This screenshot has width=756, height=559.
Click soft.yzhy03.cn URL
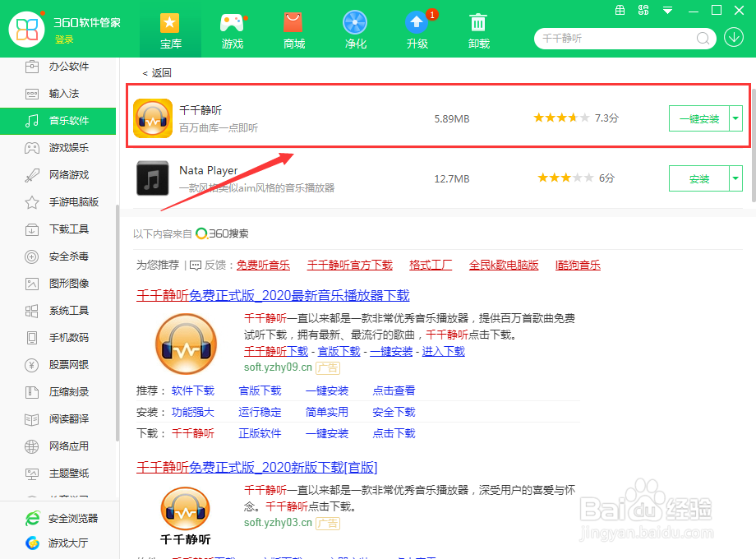[278, 522]
